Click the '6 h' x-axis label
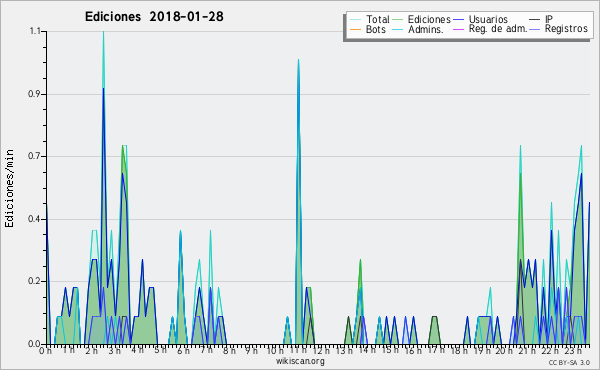This screenshot has height=370, width=600. click(183, 351)
